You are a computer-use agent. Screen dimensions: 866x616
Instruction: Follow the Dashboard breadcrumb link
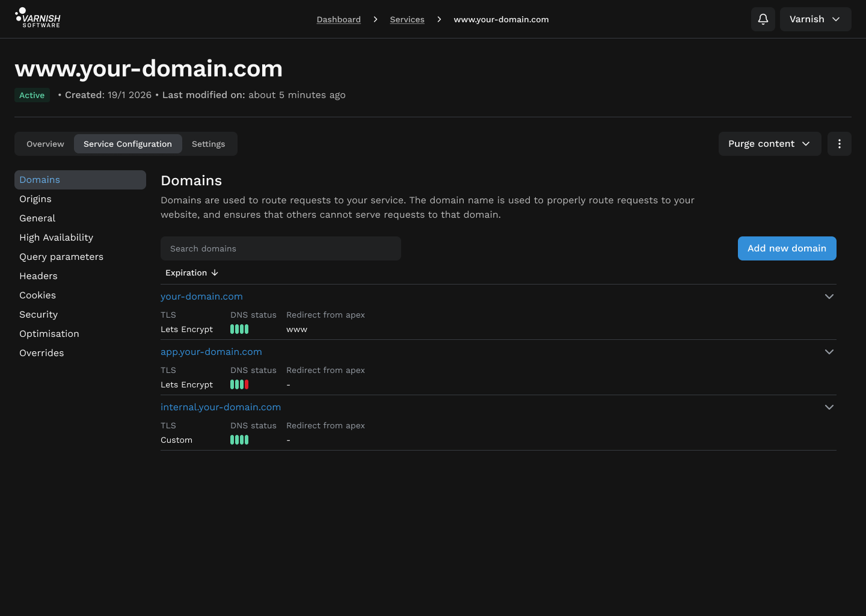coord(339,19)
